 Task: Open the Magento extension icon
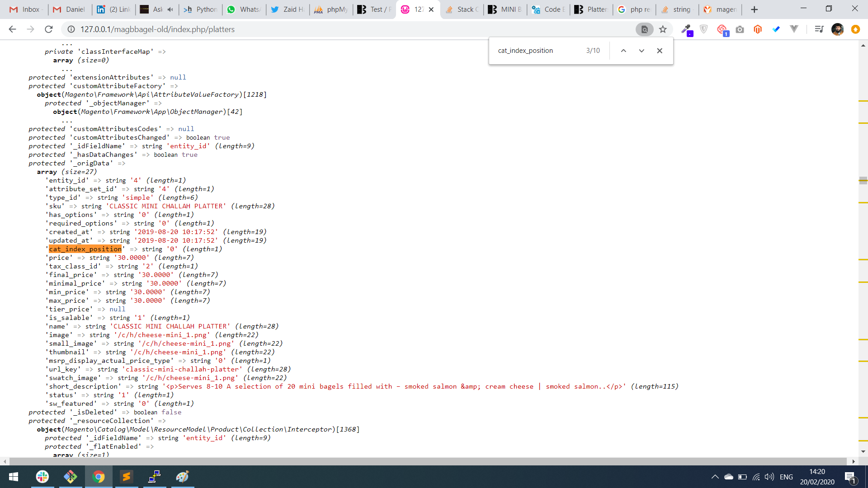758,29
